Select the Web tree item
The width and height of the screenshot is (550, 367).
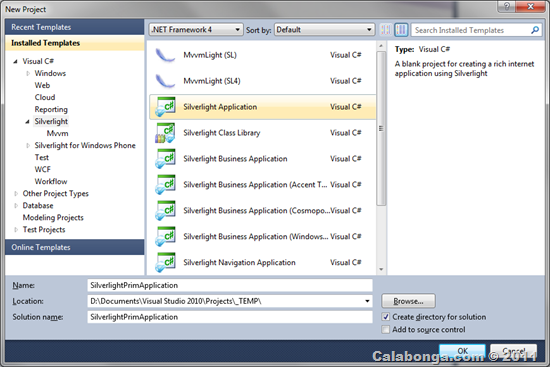(x=42, y=85)
